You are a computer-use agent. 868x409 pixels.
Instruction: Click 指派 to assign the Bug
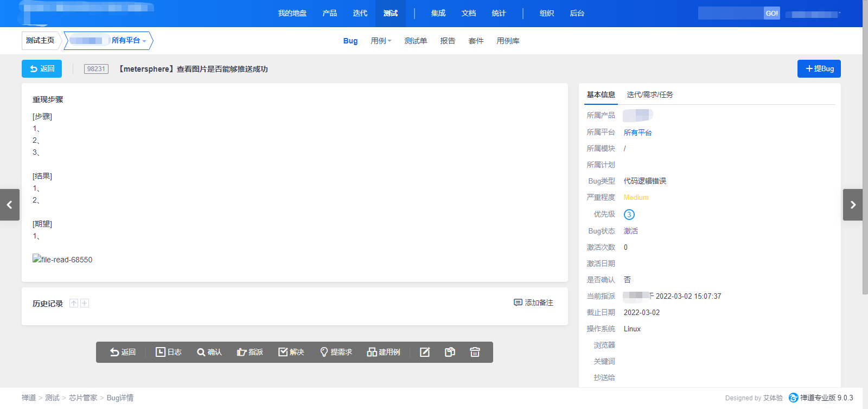(250, 352)
